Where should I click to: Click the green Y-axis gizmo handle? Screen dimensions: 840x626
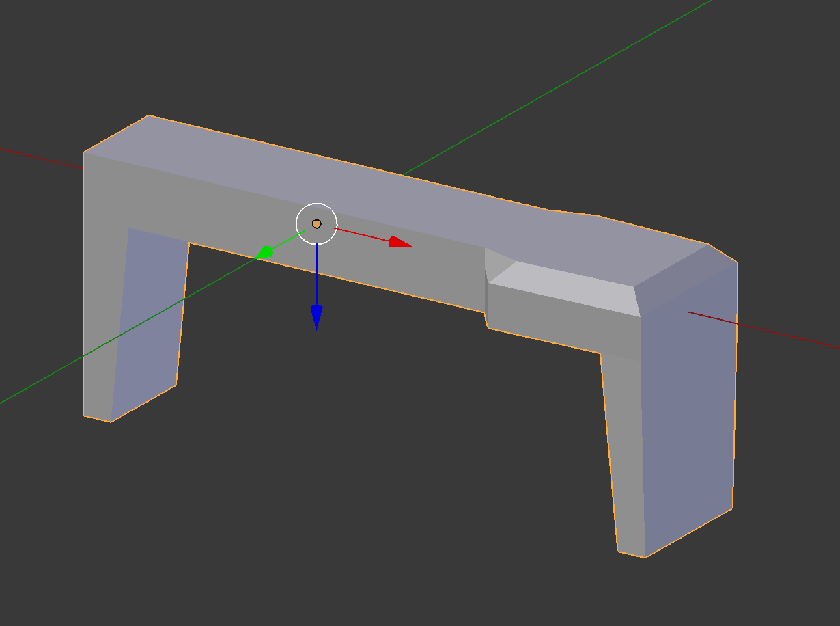(266, 252)
